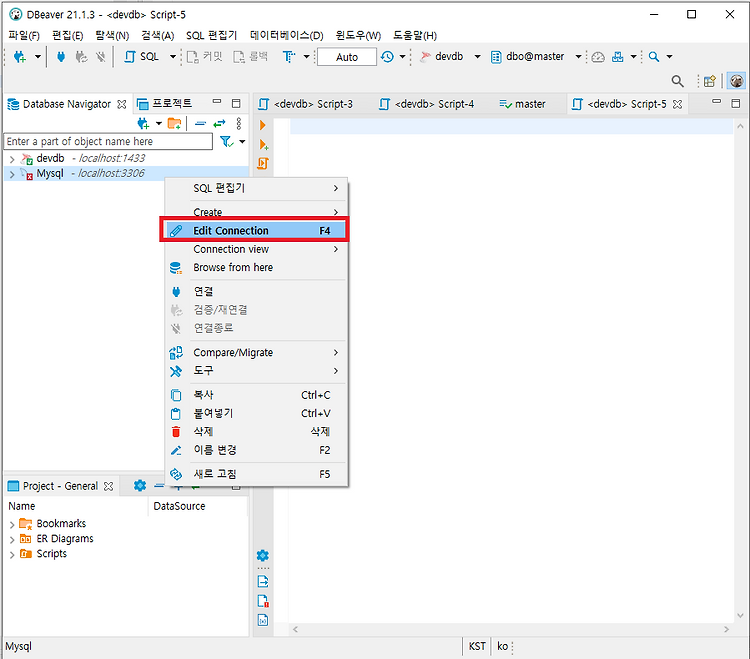The width and height of the screenshot is (750, 659).
Task: Open the Navigator view menu dots icon
Action: coord(239,123)
